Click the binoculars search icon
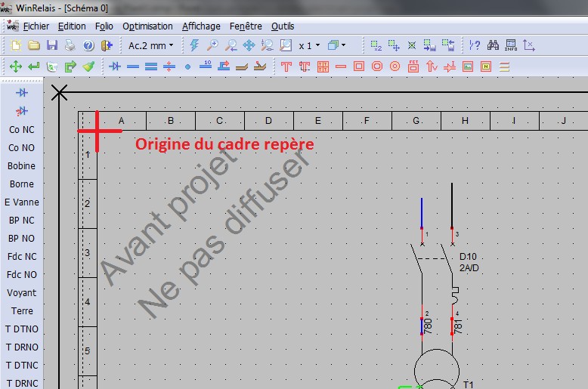588x389 pixels. 493,45
